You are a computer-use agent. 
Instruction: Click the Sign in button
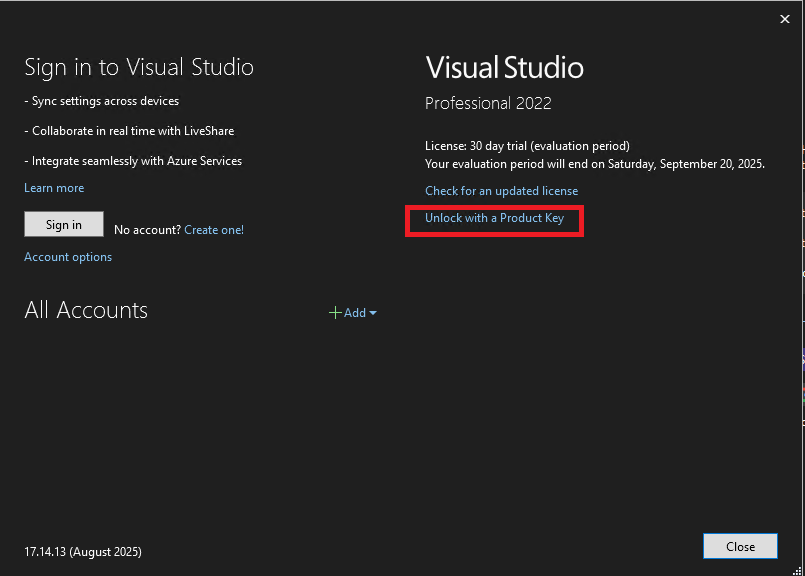click(64, 224)
